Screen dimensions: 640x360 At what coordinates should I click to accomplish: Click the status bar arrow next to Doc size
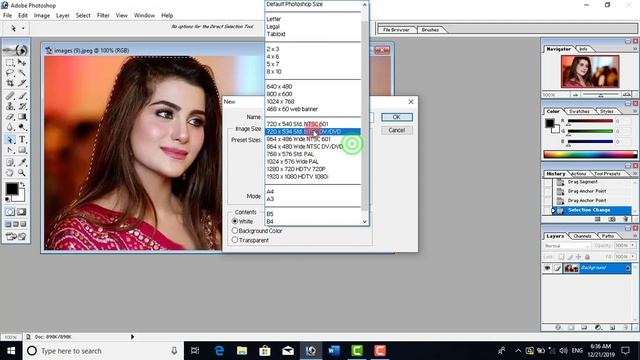pyautogui.click(x=132, y=337)
